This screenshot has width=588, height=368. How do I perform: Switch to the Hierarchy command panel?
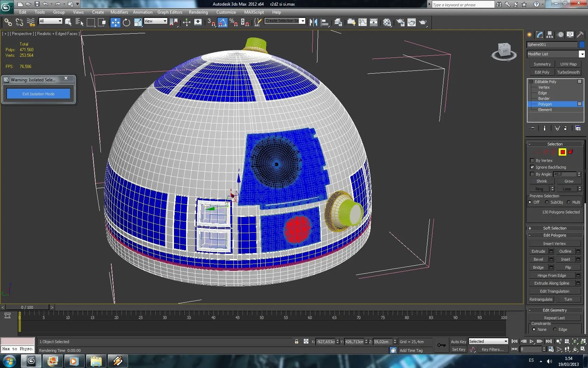(x=550, y=35)
